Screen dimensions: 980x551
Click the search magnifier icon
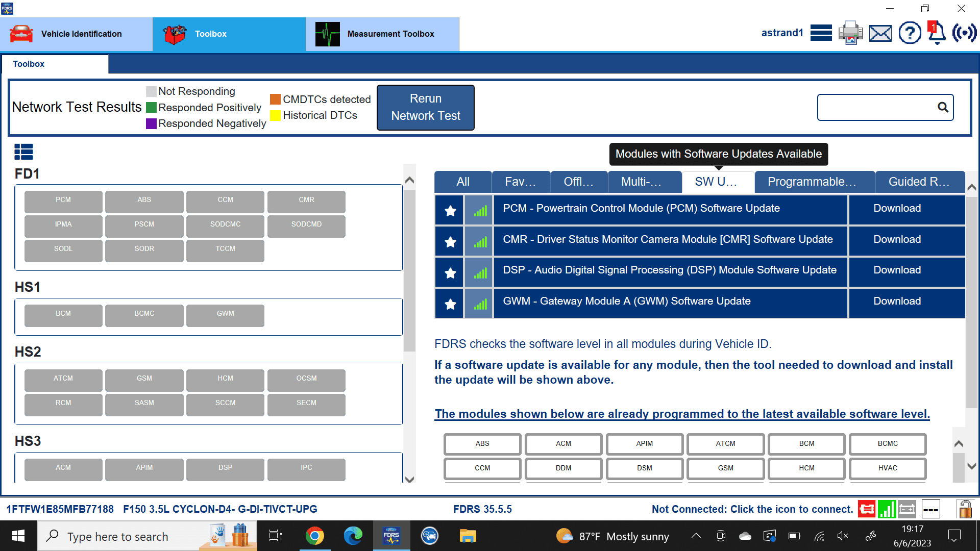click(943, 107)
